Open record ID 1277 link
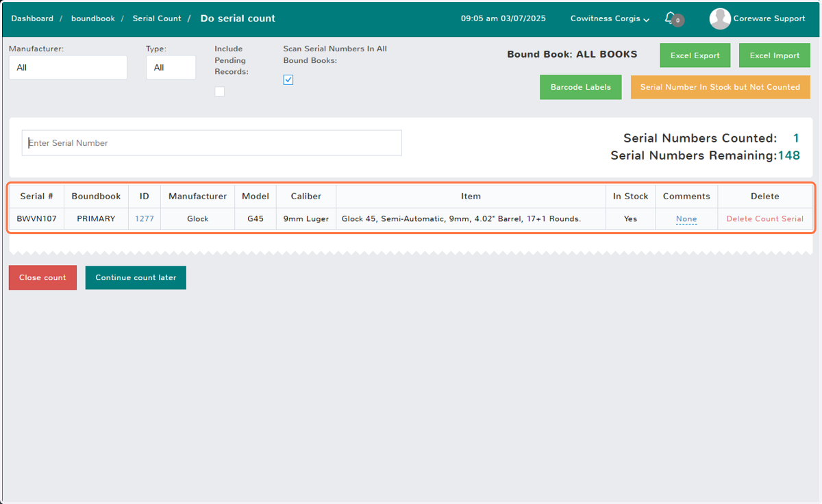Viewport: 822px width, 504px height. tap(145, 219)
